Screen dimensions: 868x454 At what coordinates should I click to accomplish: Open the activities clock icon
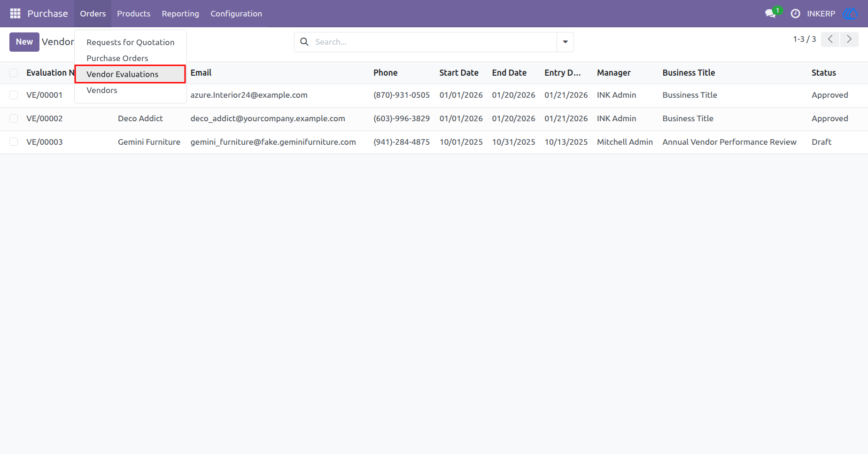[795, 14]
